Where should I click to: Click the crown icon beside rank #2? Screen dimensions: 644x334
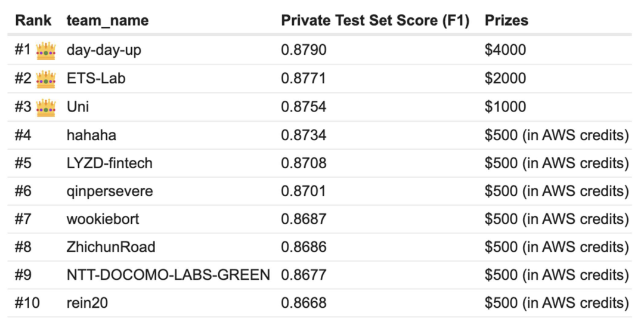(46, 79)
